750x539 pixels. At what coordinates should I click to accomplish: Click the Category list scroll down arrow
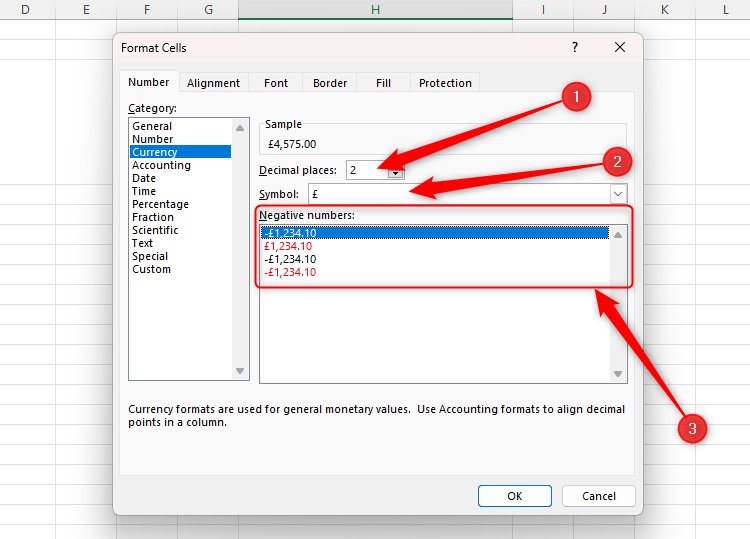coord(240,371)
